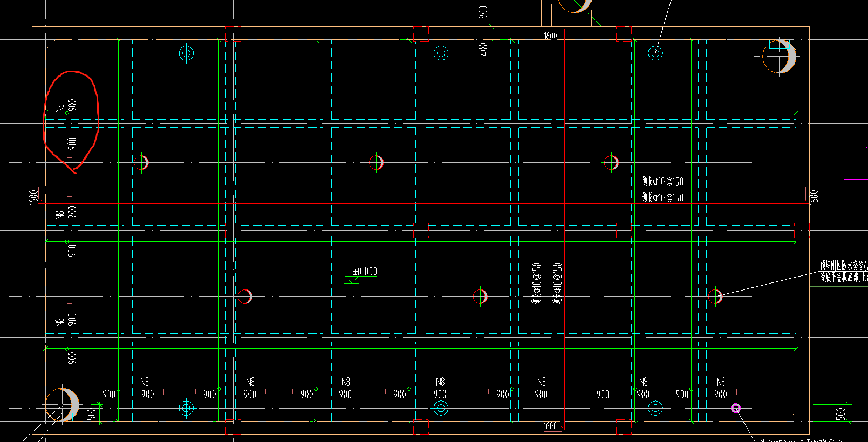
Task: Click the red column marker at right edge
Action: coord(802,230)
